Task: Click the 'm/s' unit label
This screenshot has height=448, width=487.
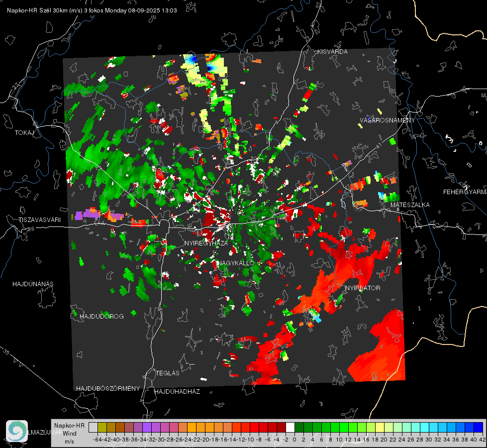Action: coord(69,442)
